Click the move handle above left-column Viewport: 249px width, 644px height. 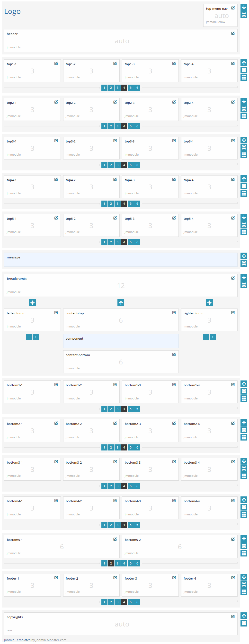[32, 303]
